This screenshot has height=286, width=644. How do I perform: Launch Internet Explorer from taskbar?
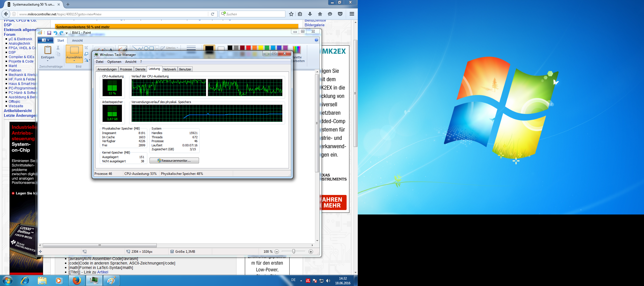(25, 280)
